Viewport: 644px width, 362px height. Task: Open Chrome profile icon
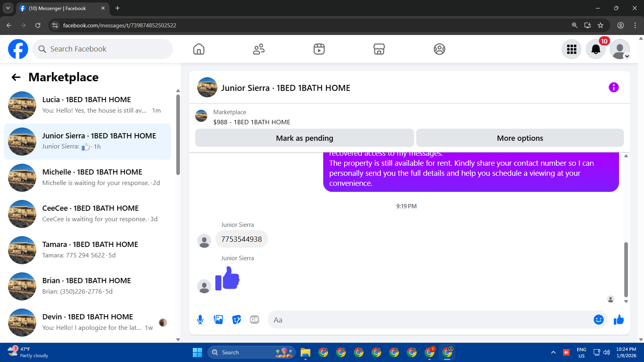tap(621, 25)
